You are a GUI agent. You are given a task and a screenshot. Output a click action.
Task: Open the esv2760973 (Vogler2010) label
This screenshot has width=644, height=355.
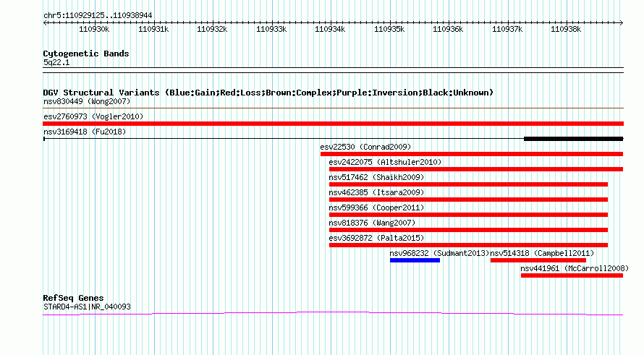click(93, 116)
